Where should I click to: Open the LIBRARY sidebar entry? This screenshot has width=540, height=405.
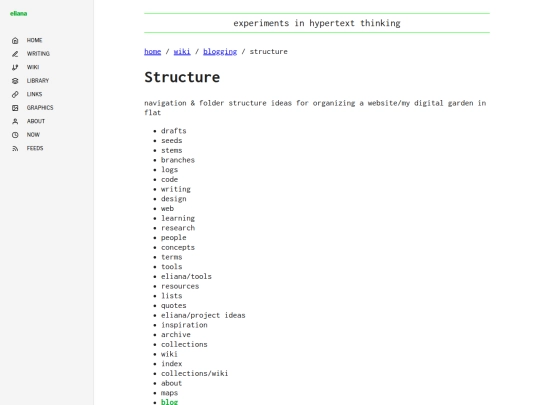(38, 81)
